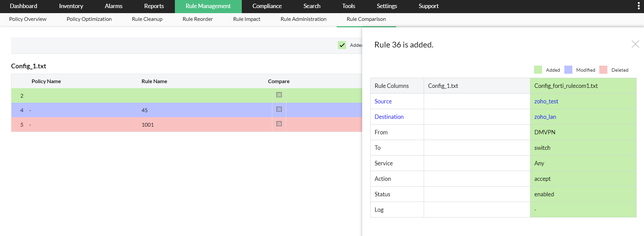
Task: Open compare icon for rule 45
Action: [x=279, y=109]
